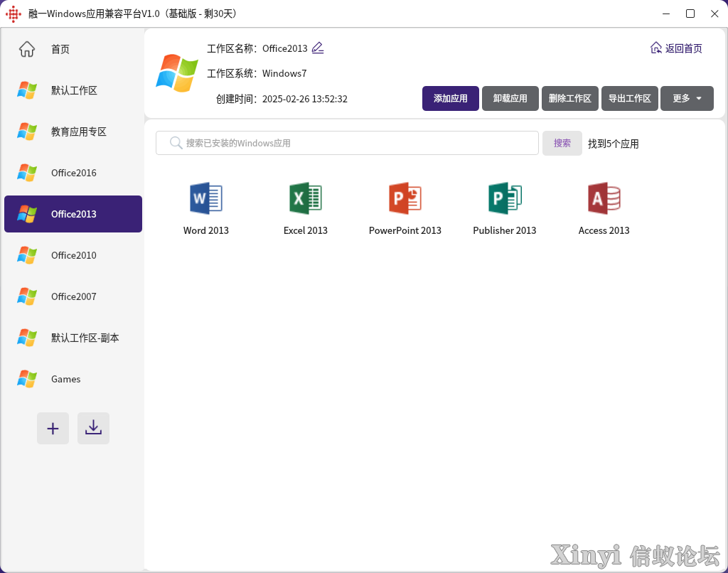Expand the 更多 dropdown menu

click(687, 98)
